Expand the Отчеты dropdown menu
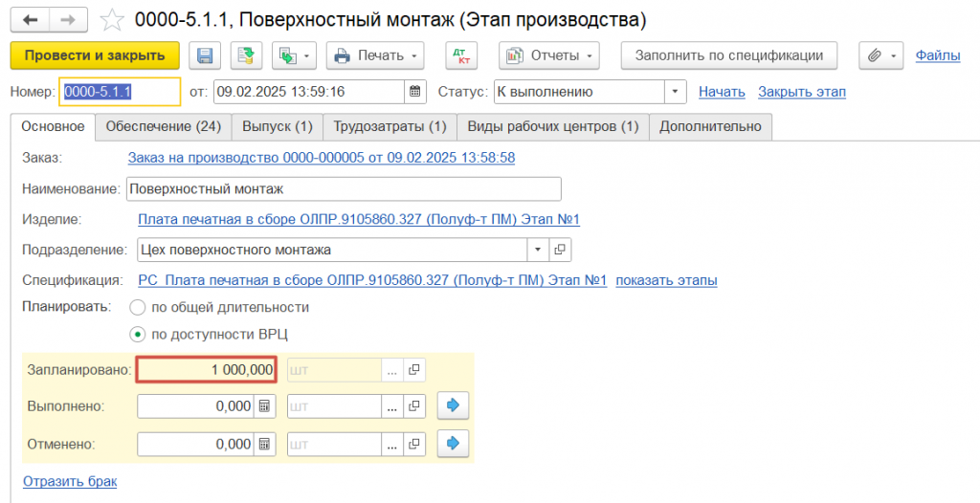The width and height of the screenshot is (980, 503). (549, 55)
